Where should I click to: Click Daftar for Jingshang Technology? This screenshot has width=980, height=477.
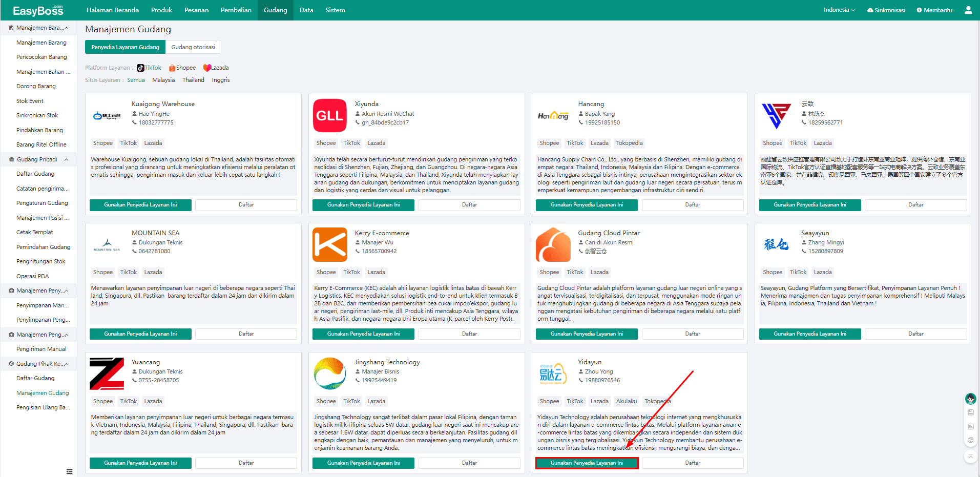[469, 463]
